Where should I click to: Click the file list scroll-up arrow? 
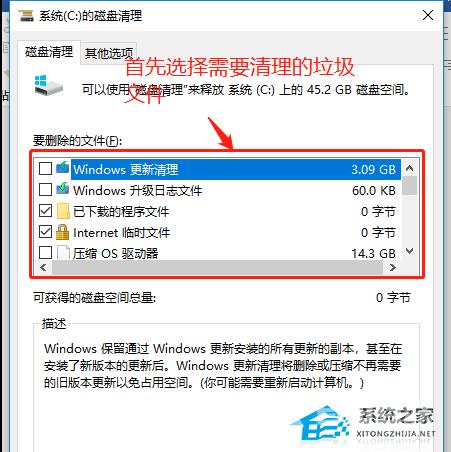pos(410,169)
